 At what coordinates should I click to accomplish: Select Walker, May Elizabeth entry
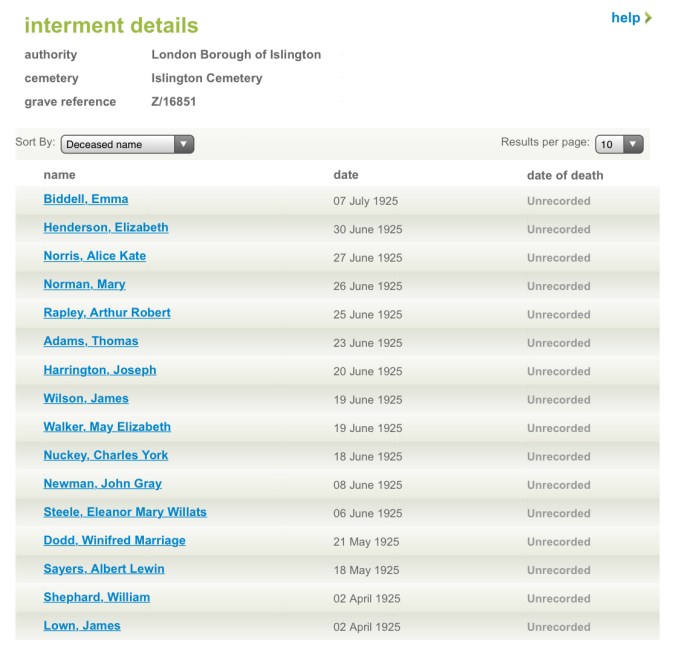click(107, 427)
